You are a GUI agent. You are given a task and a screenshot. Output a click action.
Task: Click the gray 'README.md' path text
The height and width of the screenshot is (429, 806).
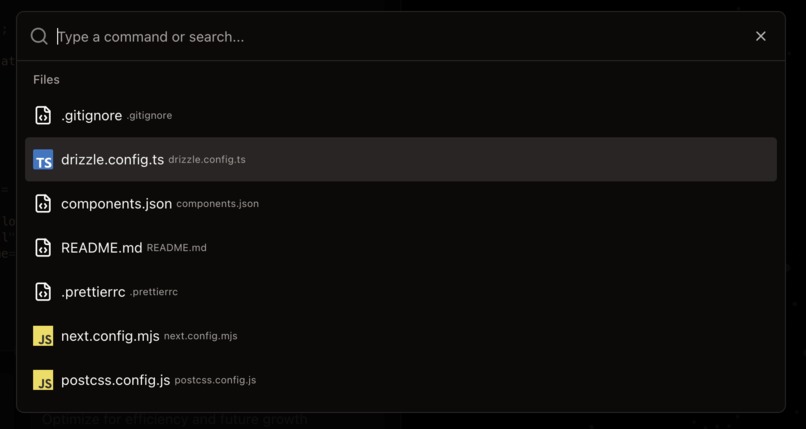click(x=176, y=248)
